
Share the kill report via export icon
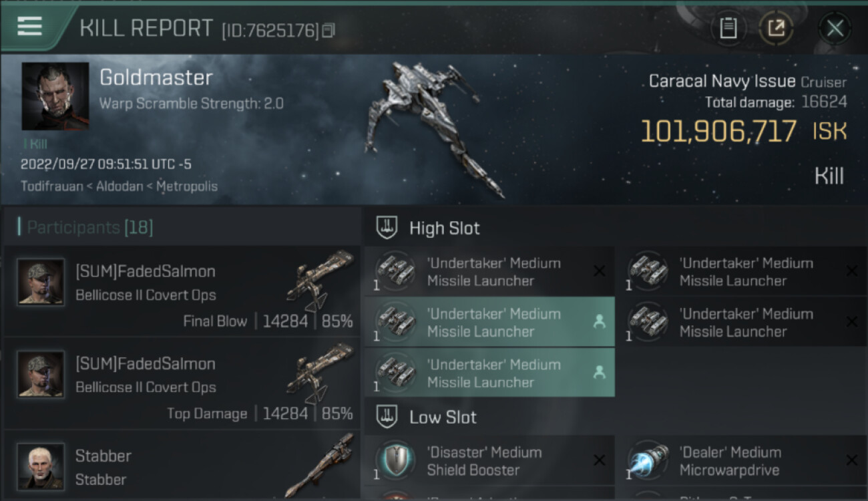pos(776,28)
